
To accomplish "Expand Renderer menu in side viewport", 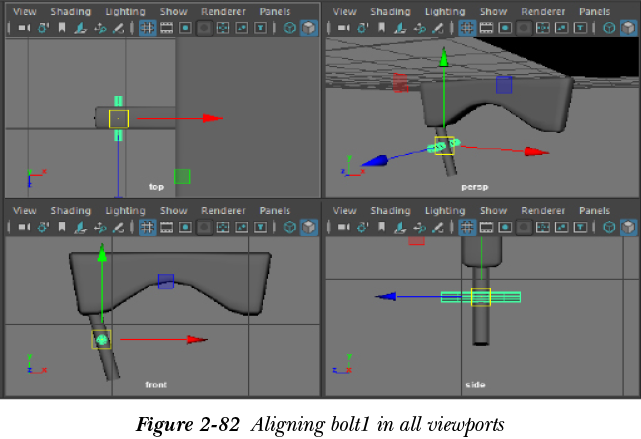I will 540,211.
